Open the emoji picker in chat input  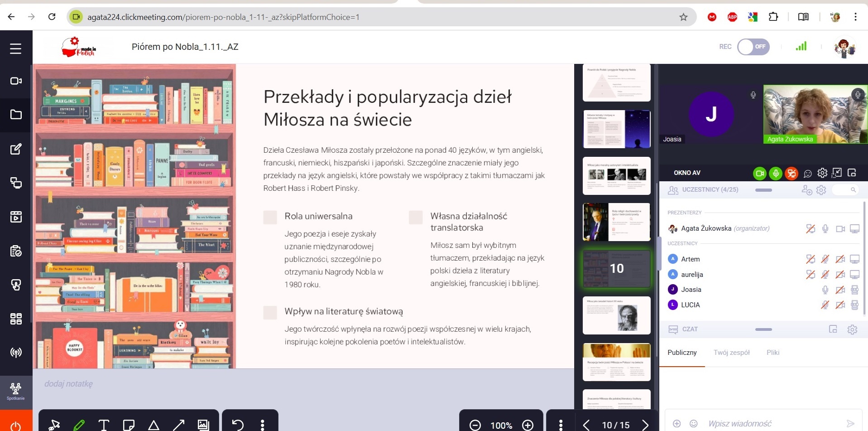point(693,423)
